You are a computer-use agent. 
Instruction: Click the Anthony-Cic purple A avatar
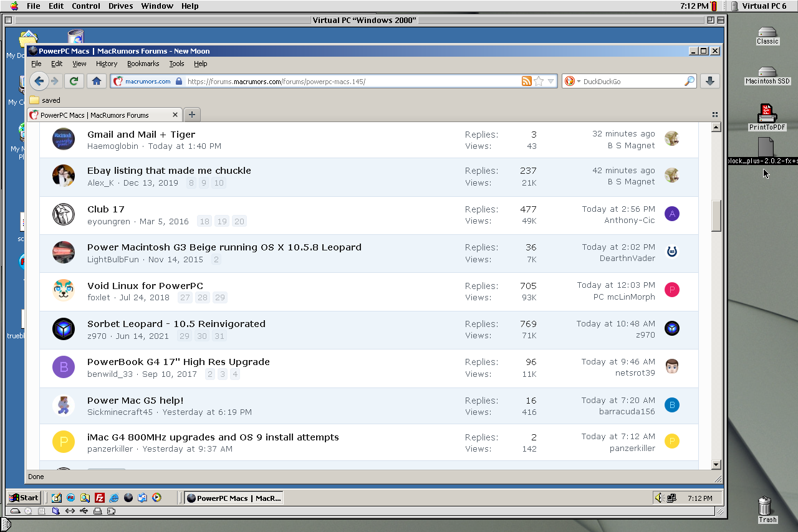pos(671,214)
